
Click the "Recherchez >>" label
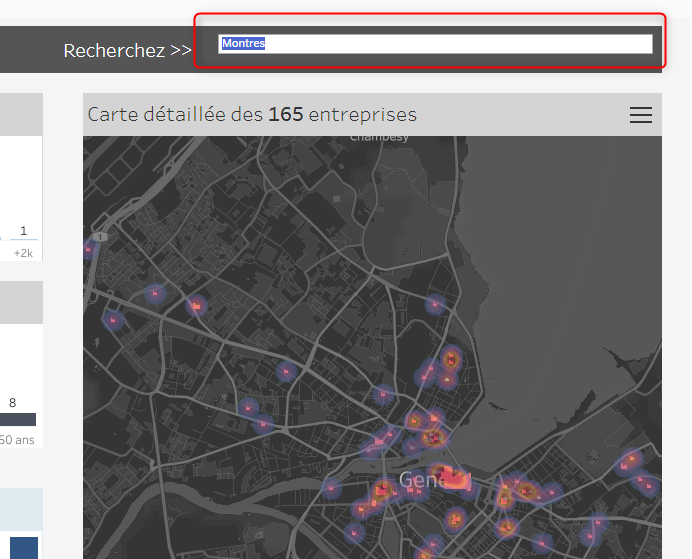tap(128, 51)
